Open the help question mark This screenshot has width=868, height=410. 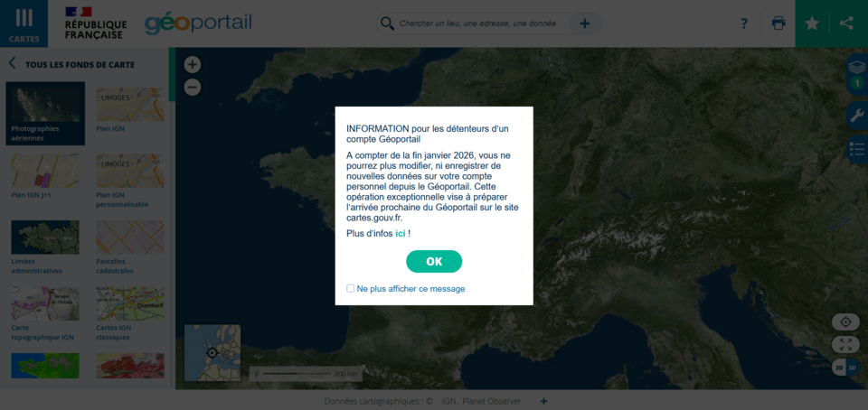point(744,23)
